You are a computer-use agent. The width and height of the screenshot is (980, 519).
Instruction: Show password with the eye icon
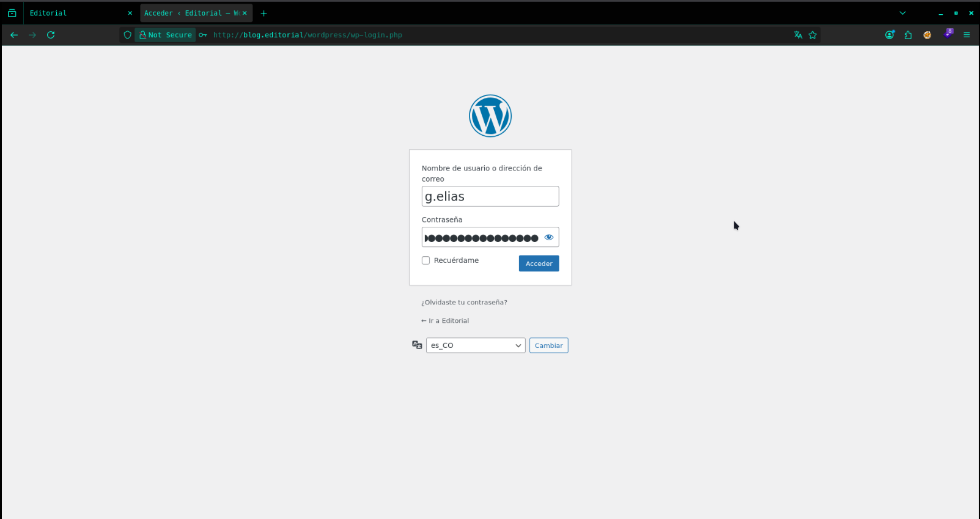coord(549,237)
